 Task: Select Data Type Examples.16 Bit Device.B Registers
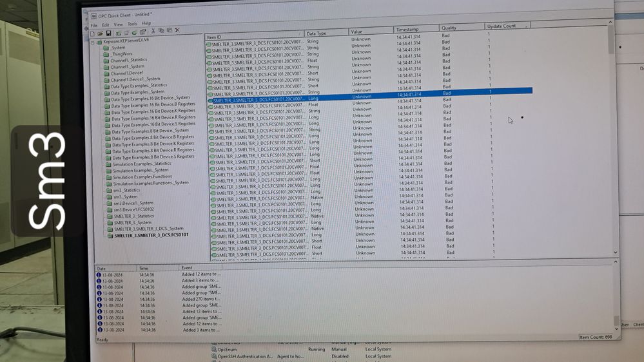(x=153, y=104)
